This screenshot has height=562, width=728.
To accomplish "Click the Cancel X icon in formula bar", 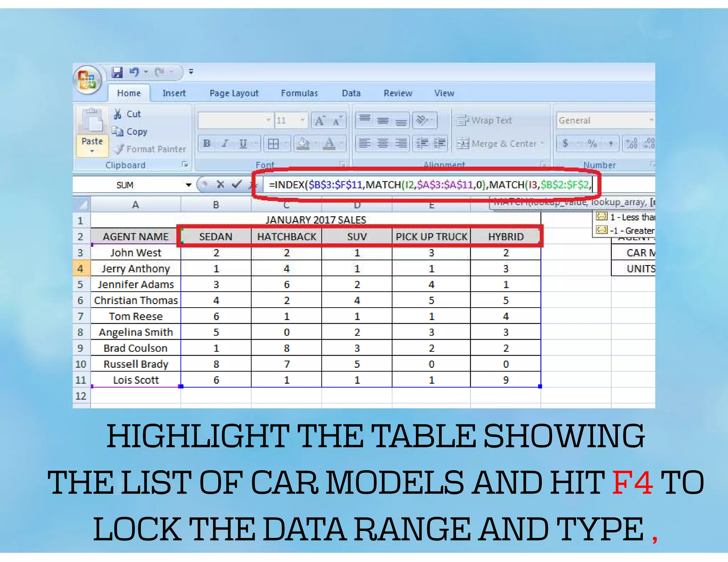I will click(220, 184).
